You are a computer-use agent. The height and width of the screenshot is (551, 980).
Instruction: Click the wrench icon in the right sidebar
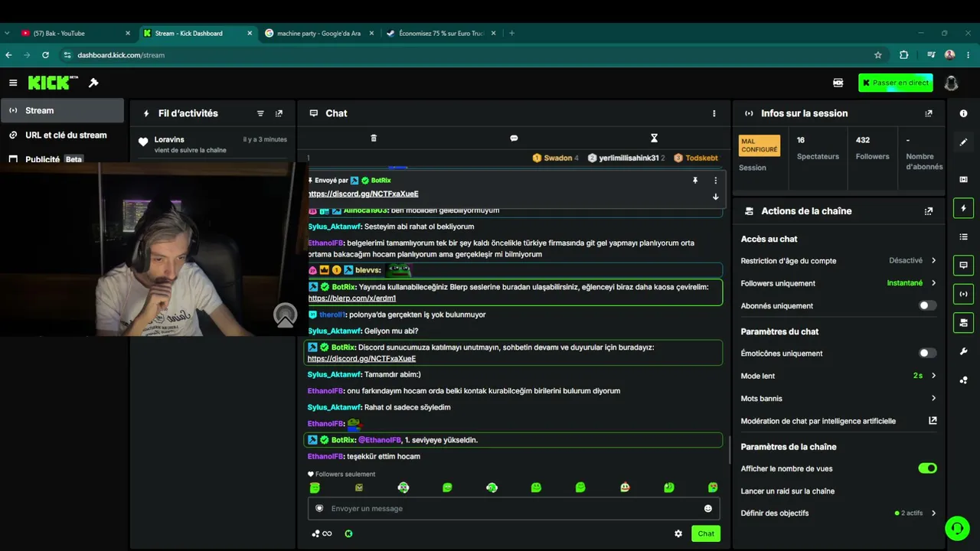963,351
